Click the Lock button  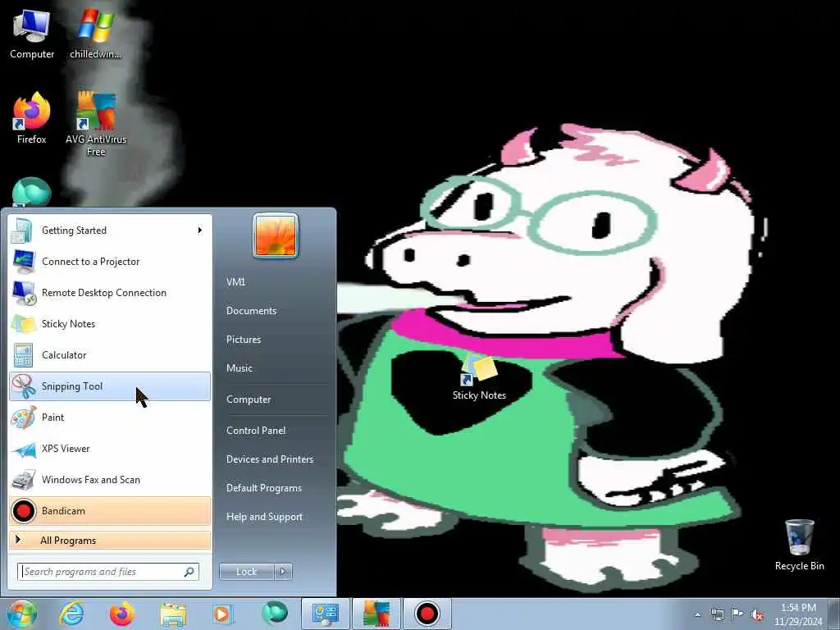246,572
